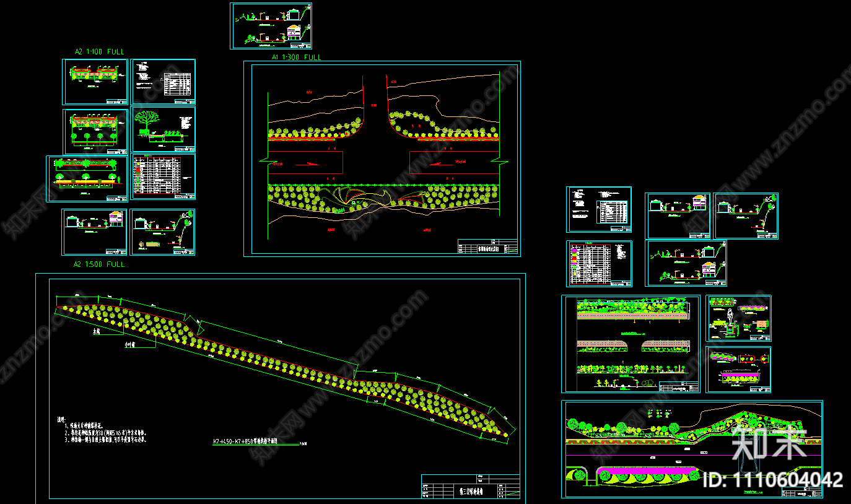Click the title block of A1 1:300 sheet

(487, 246)
